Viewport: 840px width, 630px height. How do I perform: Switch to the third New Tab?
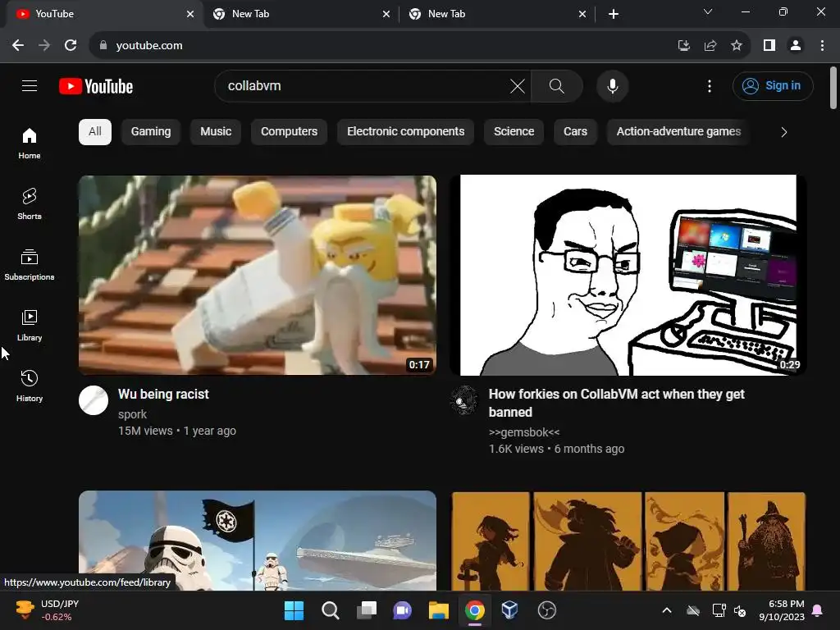[x=497, y=14]
